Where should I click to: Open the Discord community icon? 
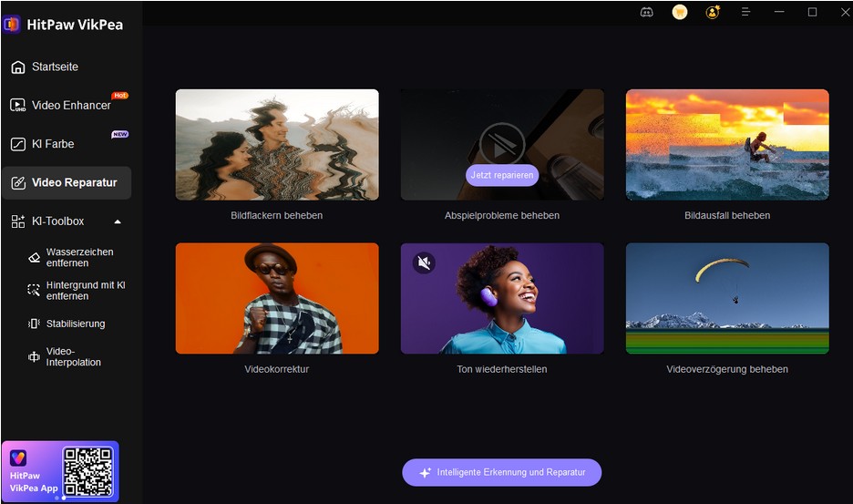646,12
